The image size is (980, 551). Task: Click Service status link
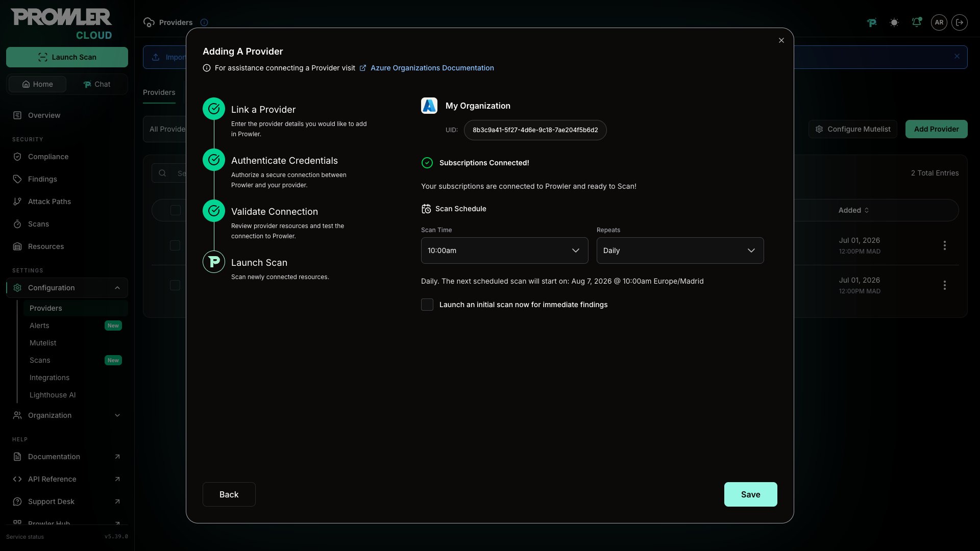pyautogui.click(x=25, y=537)
